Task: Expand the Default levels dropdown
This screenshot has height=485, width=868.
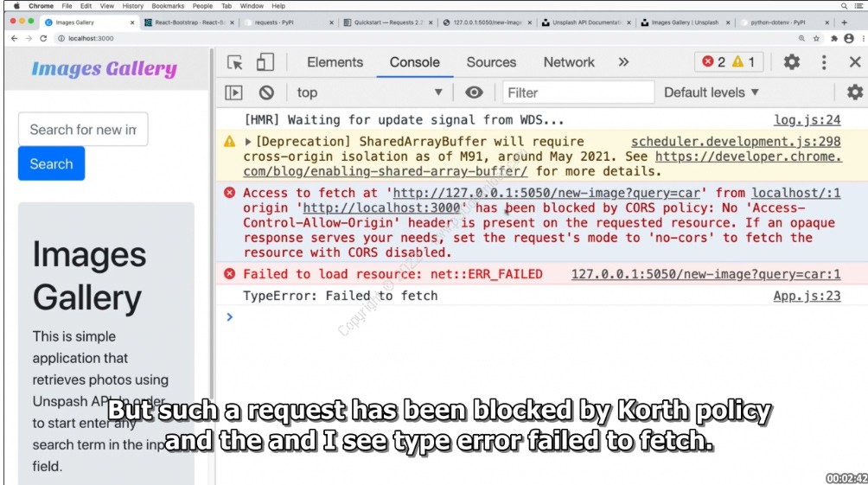Action: (711, 93)
